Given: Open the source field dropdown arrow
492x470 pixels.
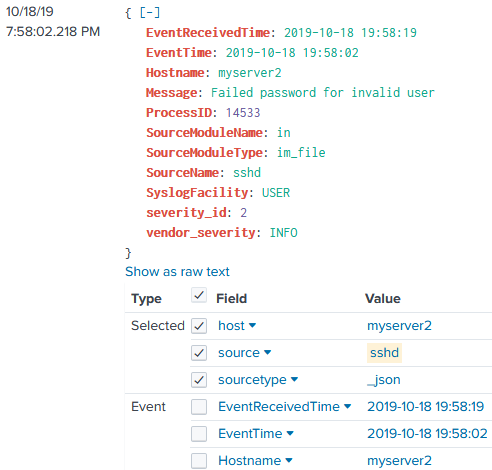Looking at the screenshot, I should tap(267, 352).
